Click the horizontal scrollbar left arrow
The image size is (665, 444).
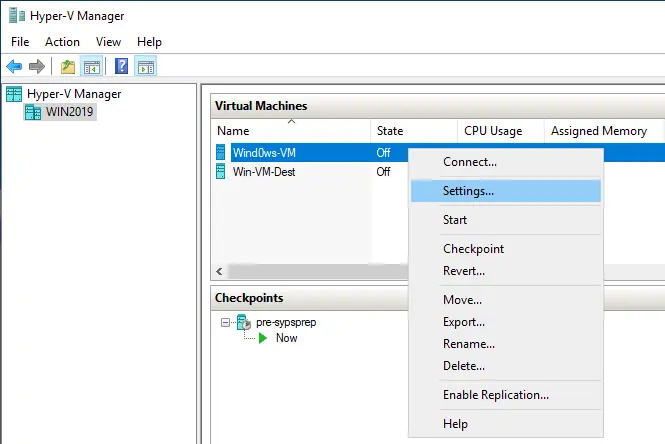coord(220,271)
